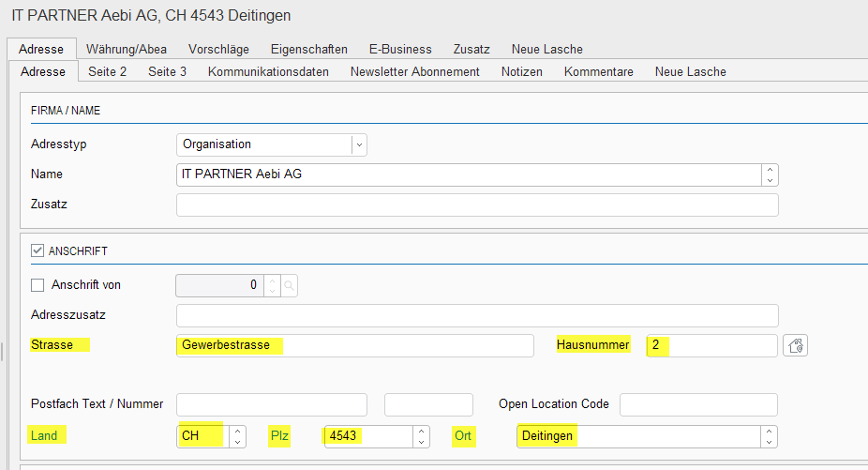The image size is (868, 470).
Task: Click the ANSCHRIFT section label text
Action: coord(78,251)
